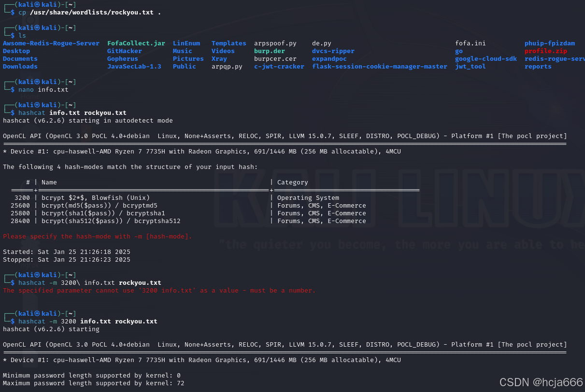Click the 3200 bcrypt Blowfish (Unix) row
Screen dimensions: 585x392
[x=177, y=198]
